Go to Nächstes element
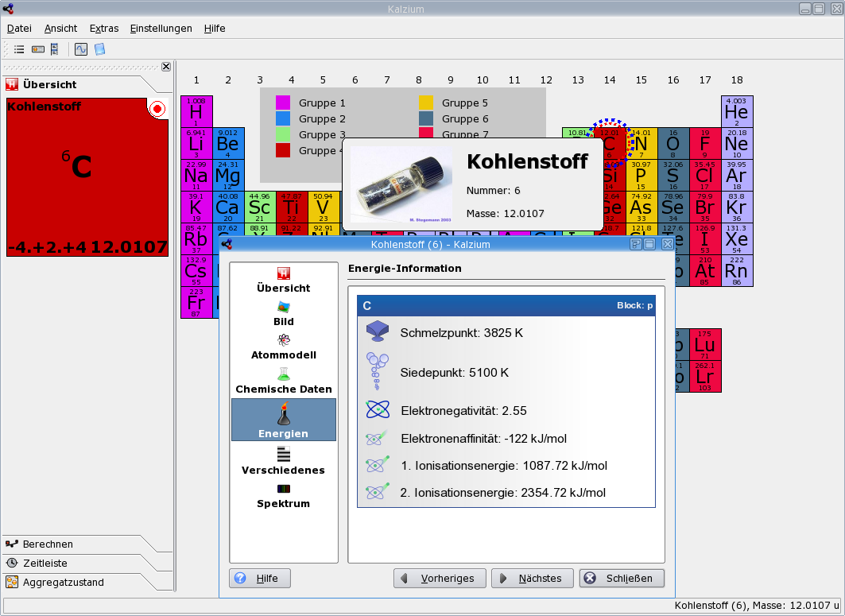Screen dimensions: 845x616 (533, 579)
